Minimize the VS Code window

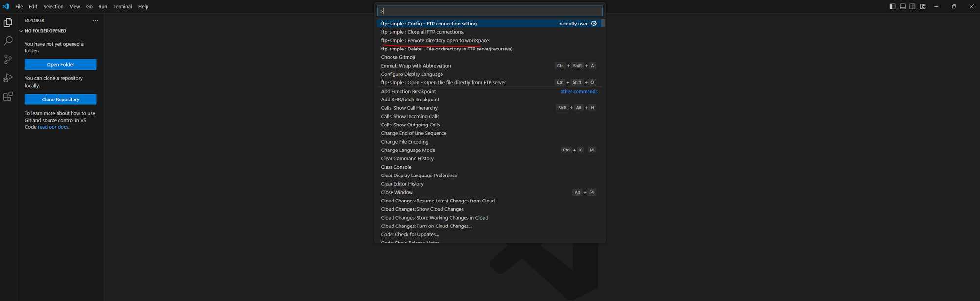click(936, 6)
